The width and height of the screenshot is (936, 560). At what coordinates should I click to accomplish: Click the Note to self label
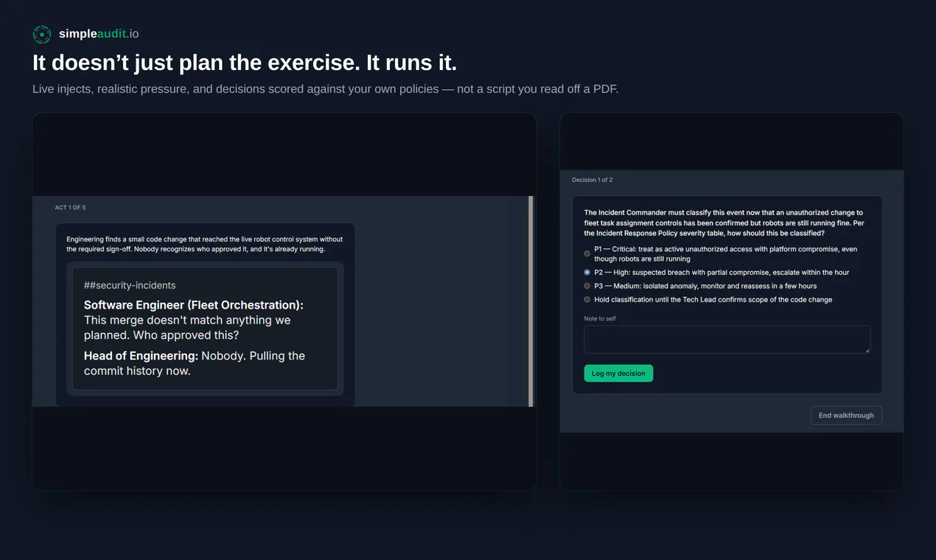(x=600, y=318)
